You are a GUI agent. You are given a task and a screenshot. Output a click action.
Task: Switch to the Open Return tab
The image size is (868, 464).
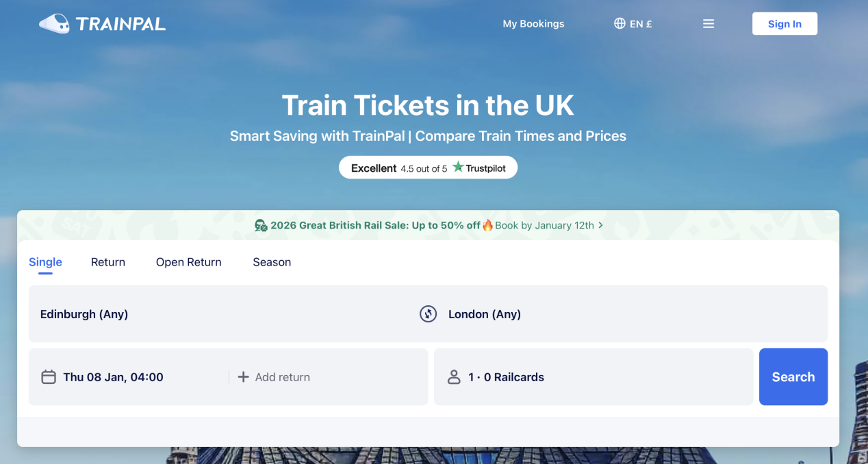tap(189, 262)
